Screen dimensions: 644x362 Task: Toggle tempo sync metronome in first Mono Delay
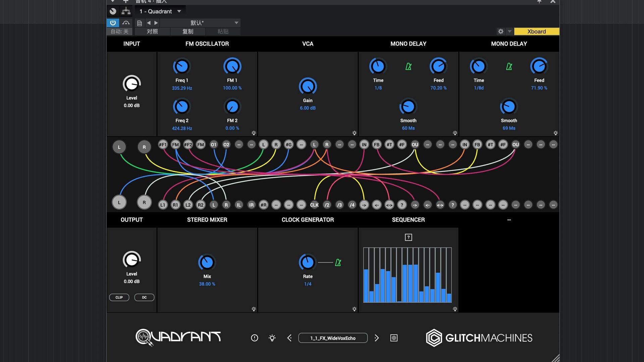pyautogui.click(x=408, y=66)
